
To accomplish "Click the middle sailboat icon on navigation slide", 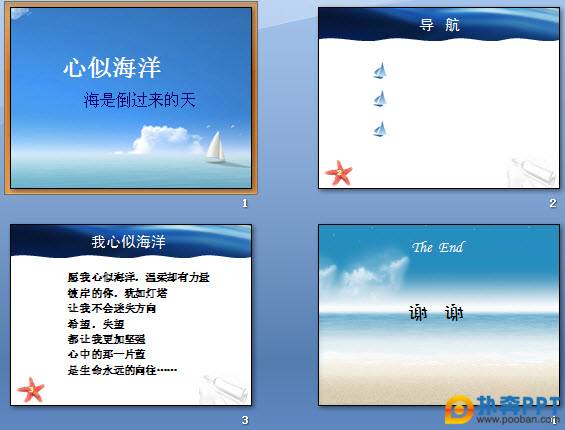I will click(380, 99).
